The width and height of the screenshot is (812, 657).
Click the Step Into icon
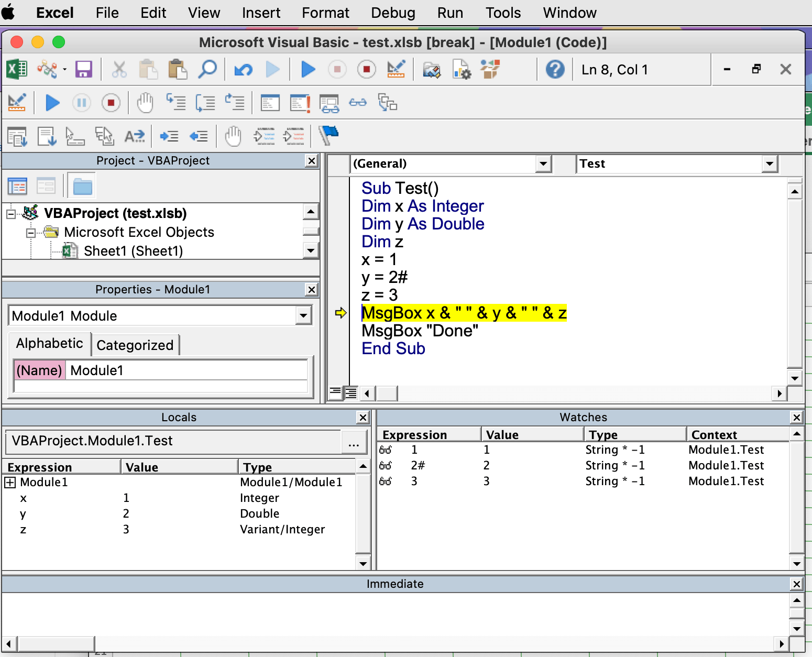[176, 103]
